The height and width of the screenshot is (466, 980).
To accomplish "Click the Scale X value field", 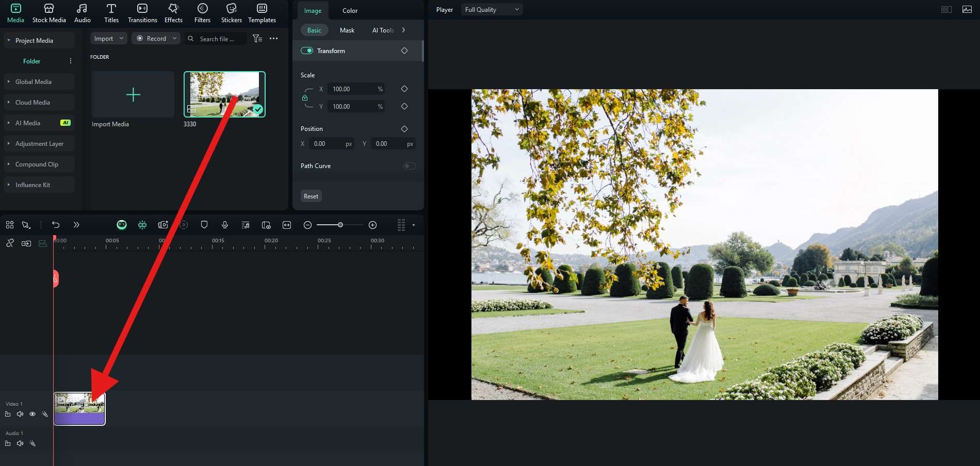I will click(356, 89).
